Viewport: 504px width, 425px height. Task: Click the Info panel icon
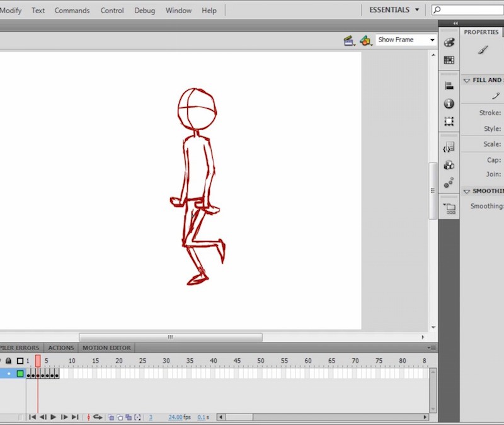[x=449, y=103]
